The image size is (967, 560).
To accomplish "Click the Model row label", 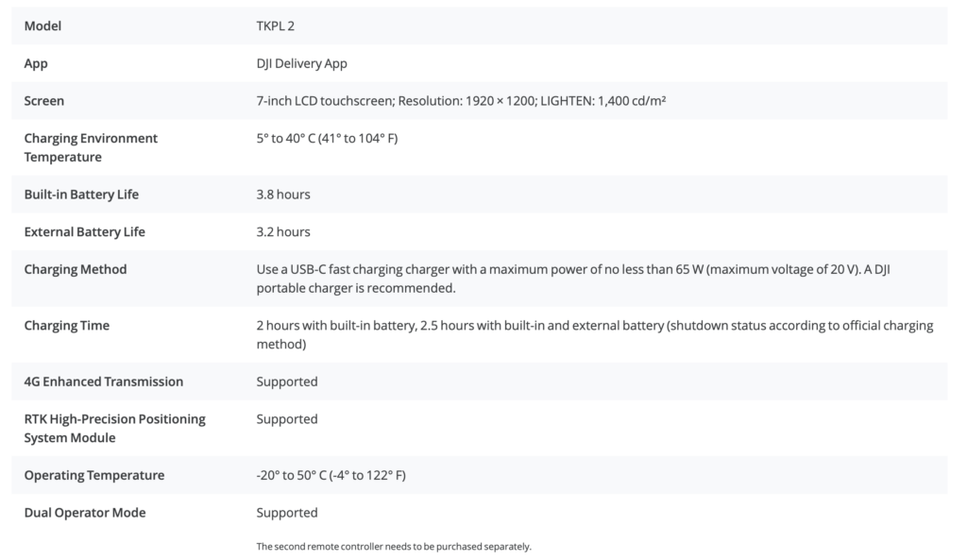I will click(42, 26).
